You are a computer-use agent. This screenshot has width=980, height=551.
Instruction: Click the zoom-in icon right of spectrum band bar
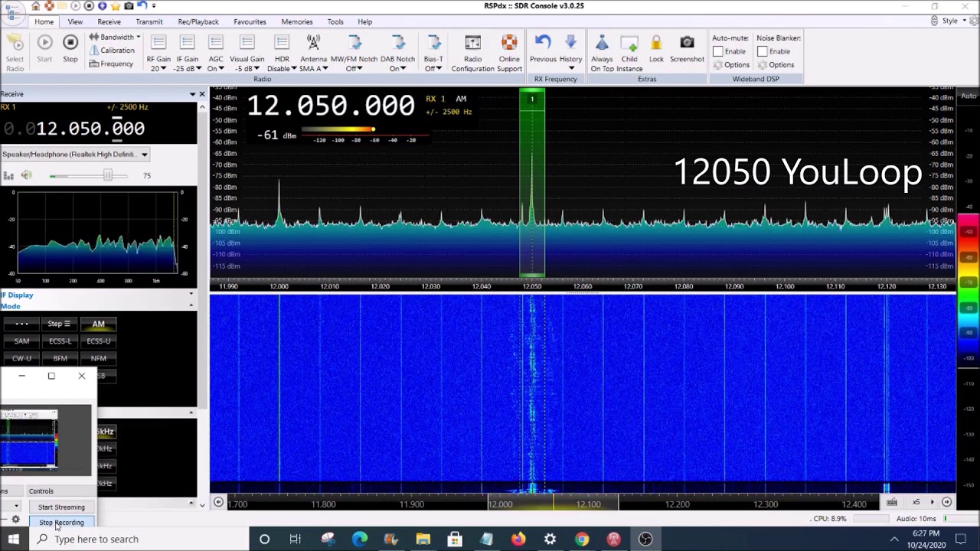(946, 502)
